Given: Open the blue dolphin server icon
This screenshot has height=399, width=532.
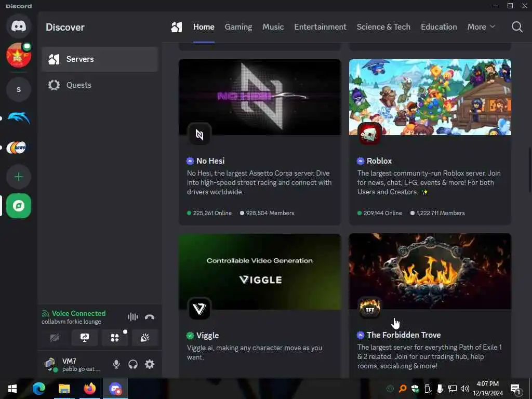Looking at the screenshot, I should pyautogui.click(x=19, y=118).
